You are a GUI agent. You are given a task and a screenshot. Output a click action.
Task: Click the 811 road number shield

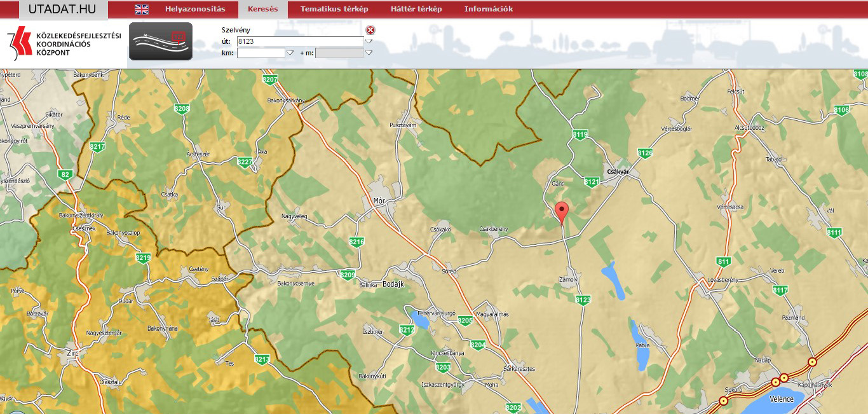pyautogui.click(x=723, y=261)
